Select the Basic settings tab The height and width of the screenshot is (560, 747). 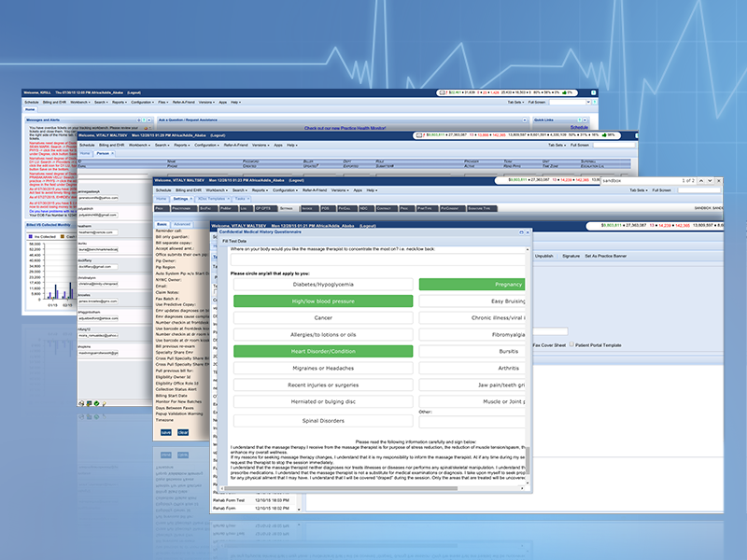162,224
